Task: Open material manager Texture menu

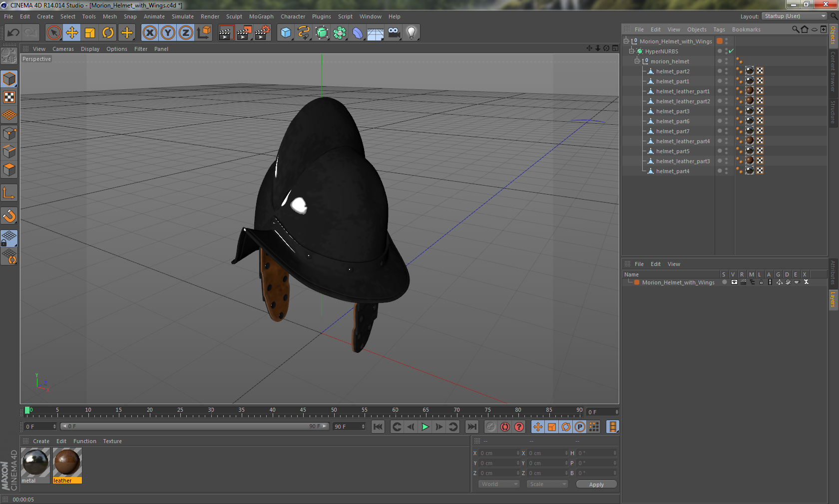Action: click(x=112, y=441)
